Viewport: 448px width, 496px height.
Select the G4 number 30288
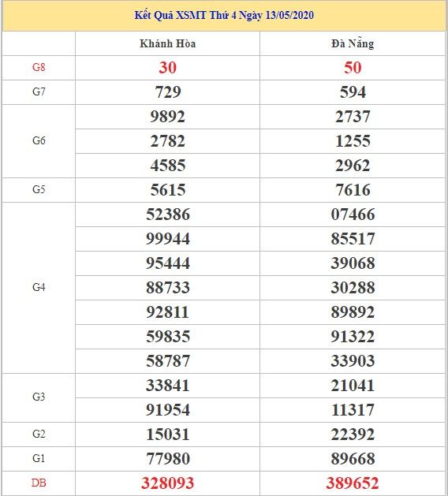pyautogui.click(x=353, y=288)
